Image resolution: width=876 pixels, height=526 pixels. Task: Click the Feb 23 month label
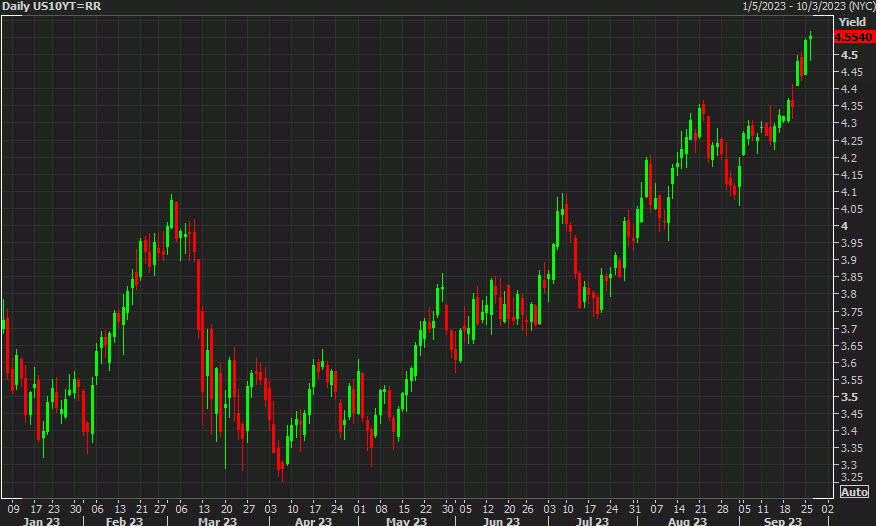pos(125,521)
